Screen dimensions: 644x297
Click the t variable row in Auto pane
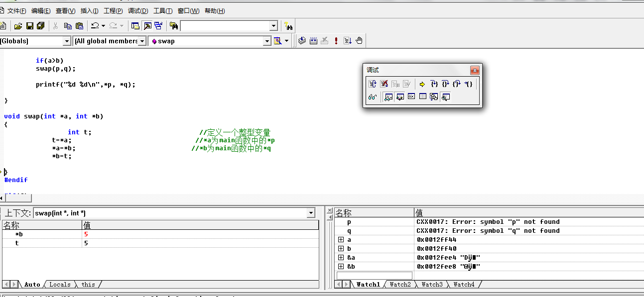pyautogui.click(x=160, y=243)
